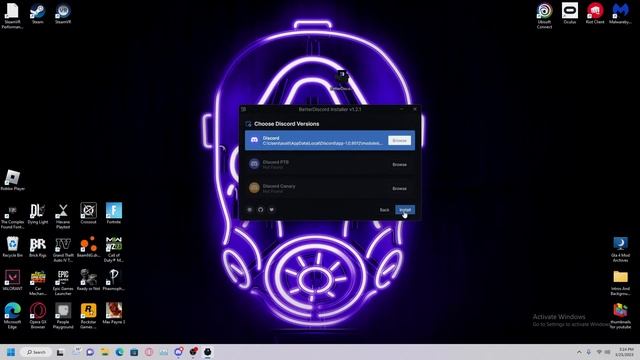Select the BeamNG.drive desktop icon
The height and width of the screenshot is (360, 640).
[88, 247]
